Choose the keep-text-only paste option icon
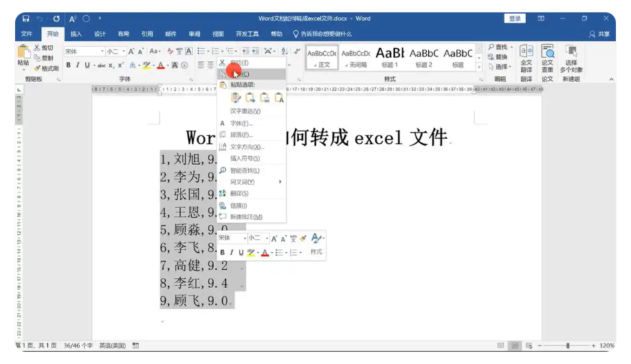631x364 pixels. point(279,98)
